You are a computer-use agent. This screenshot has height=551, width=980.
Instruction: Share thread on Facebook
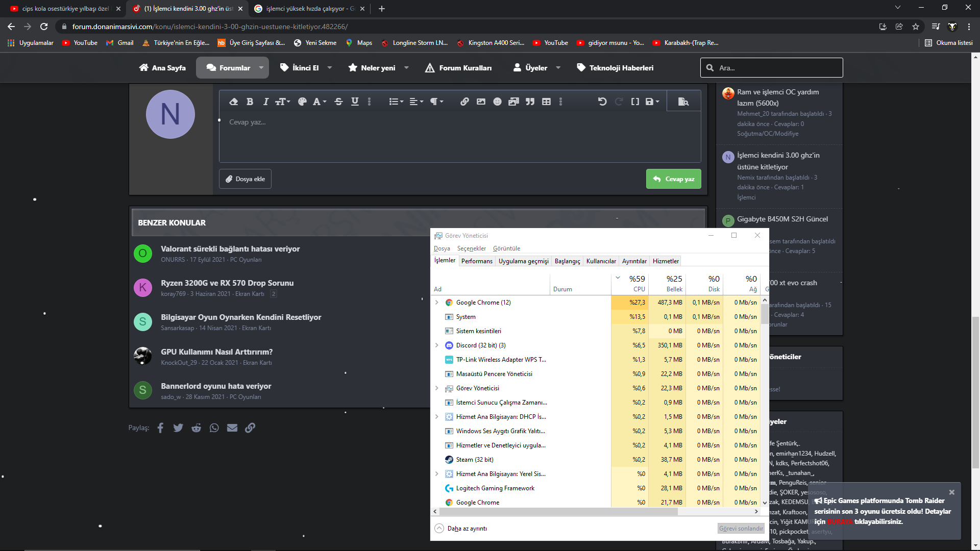pyautogui.click(x=160, y=428)
